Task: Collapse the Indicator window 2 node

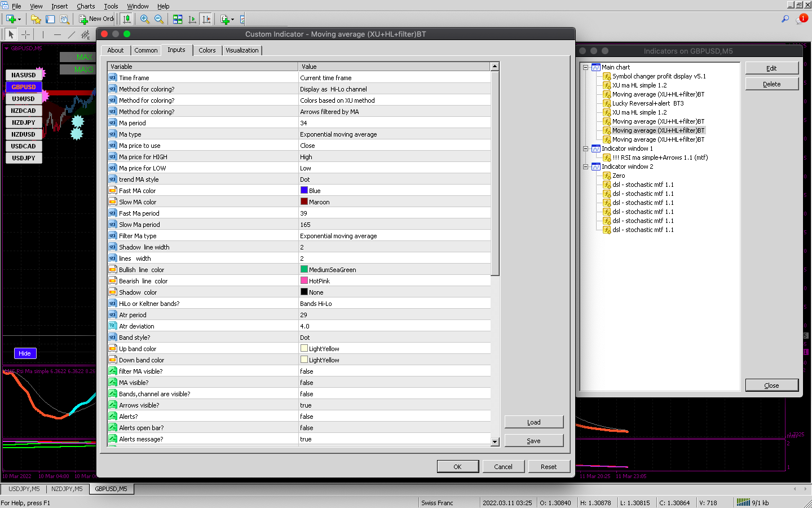Action: pyautogui.click(x=586, y=167)
